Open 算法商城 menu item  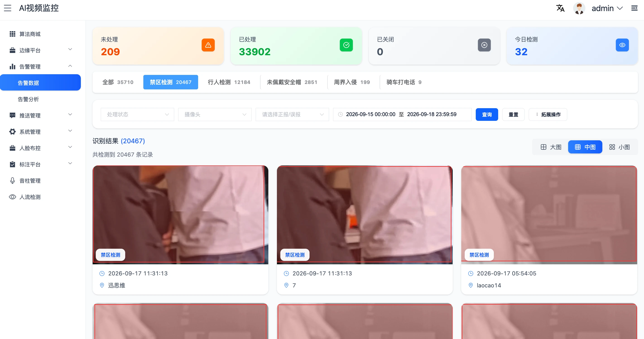[x=40, y=34]
